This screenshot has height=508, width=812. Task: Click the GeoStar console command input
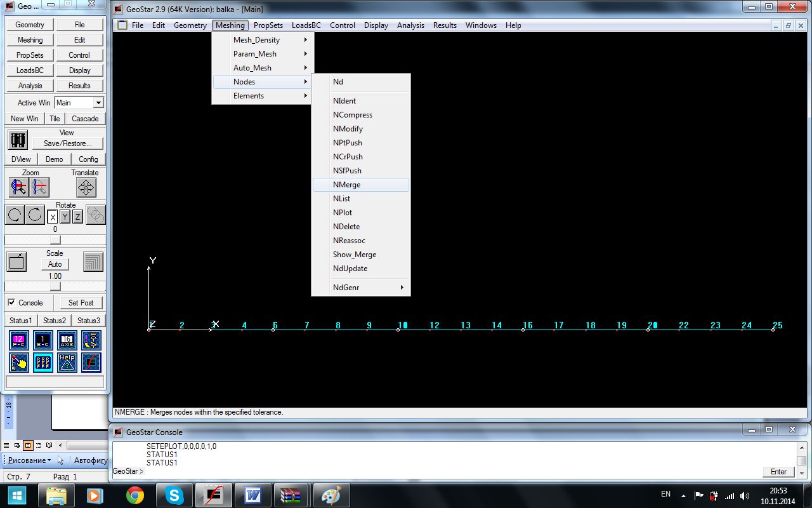point(452,472)
